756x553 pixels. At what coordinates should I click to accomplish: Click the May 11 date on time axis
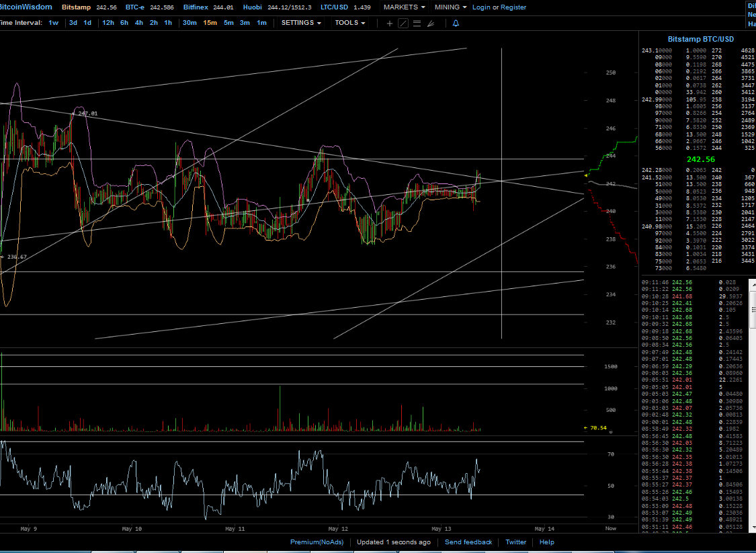tap(235, 529)
